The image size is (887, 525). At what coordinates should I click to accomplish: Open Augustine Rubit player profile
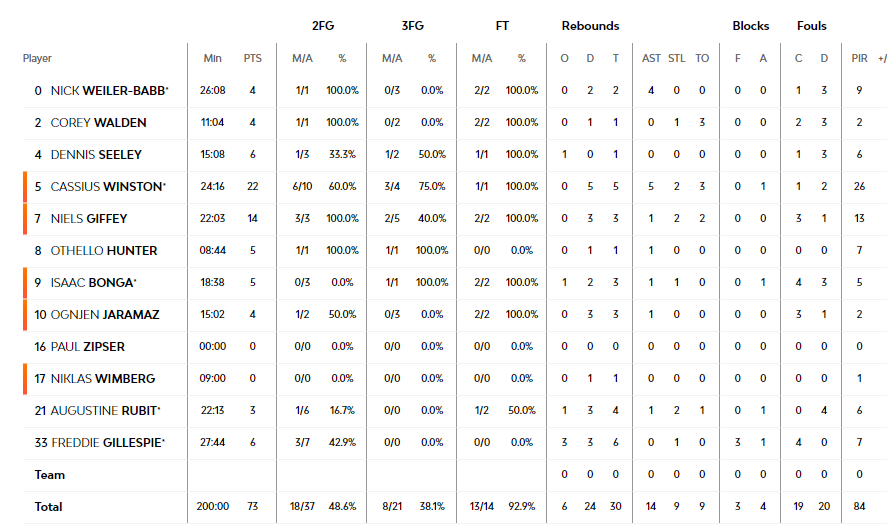[x=104, y=411]
